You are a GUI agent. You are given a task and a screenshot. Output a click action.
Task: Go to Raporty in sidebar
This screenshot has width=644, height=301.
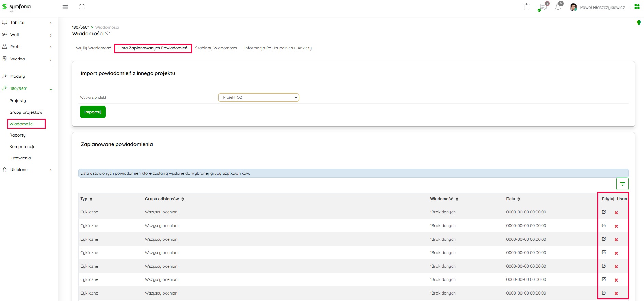[x=17, y=135]
